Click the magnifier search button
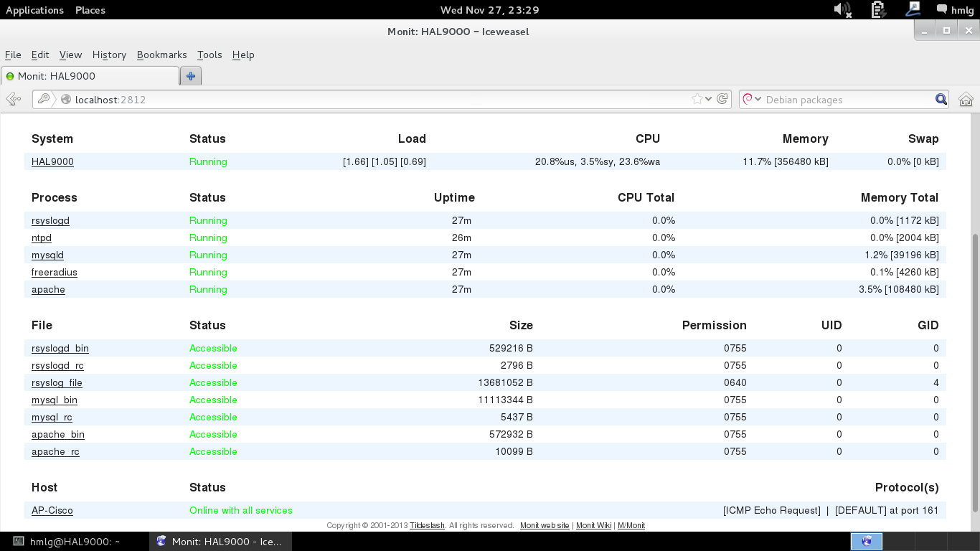This screenshot has height=551, width=980. [x=941, y=100]
